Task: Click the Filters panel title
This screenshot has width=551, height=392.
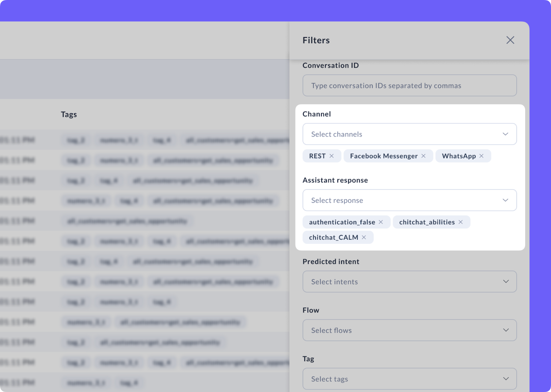Action: click(x=316, y=40)
